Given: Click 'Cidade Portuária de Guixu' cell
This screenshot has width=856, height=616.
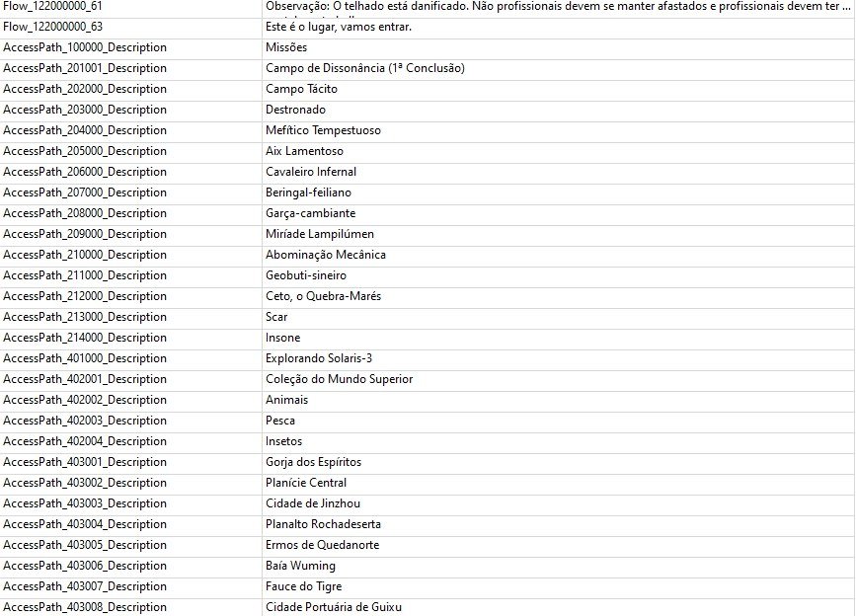Looking at the screenshot, I should pyautogui.click(x=558, y=607).
